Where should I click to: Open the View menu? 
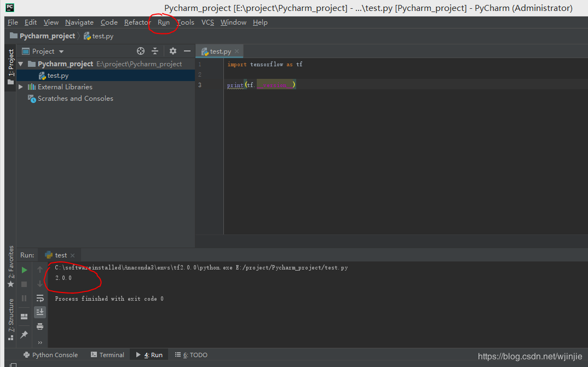51,22
